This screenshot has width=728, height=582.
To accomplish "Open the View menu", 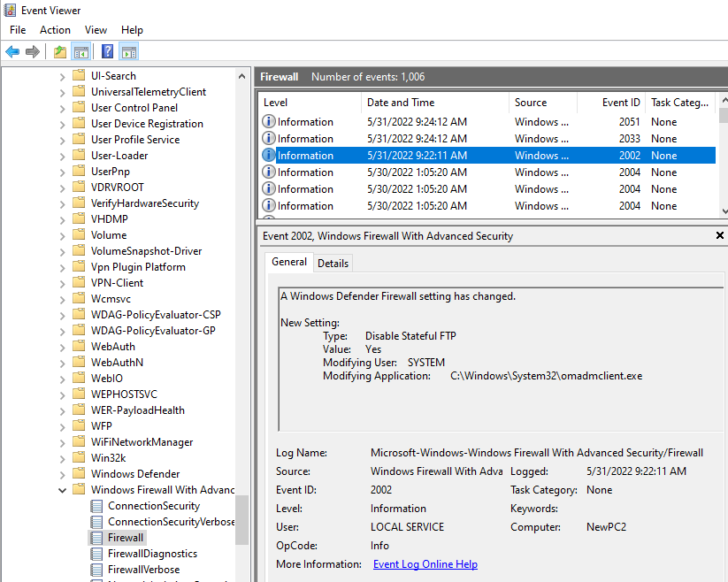I will click(96, 29).
